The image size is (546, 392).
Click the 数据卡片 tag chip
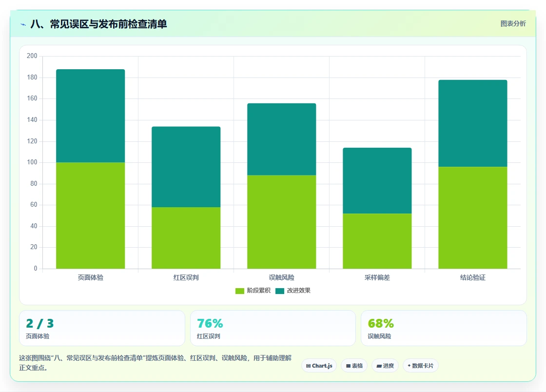[x=420, y=366]
